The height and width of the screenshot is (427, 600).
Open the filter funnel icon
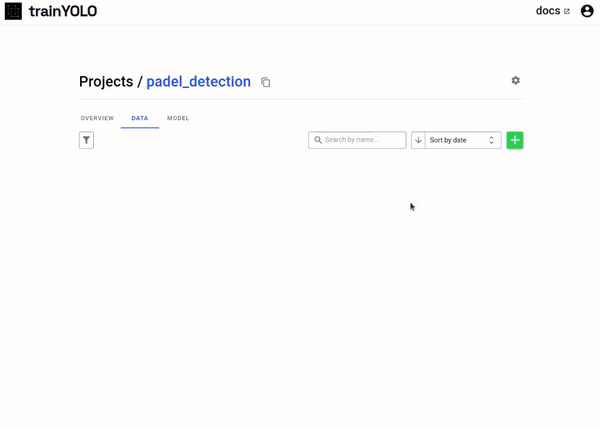86,140
